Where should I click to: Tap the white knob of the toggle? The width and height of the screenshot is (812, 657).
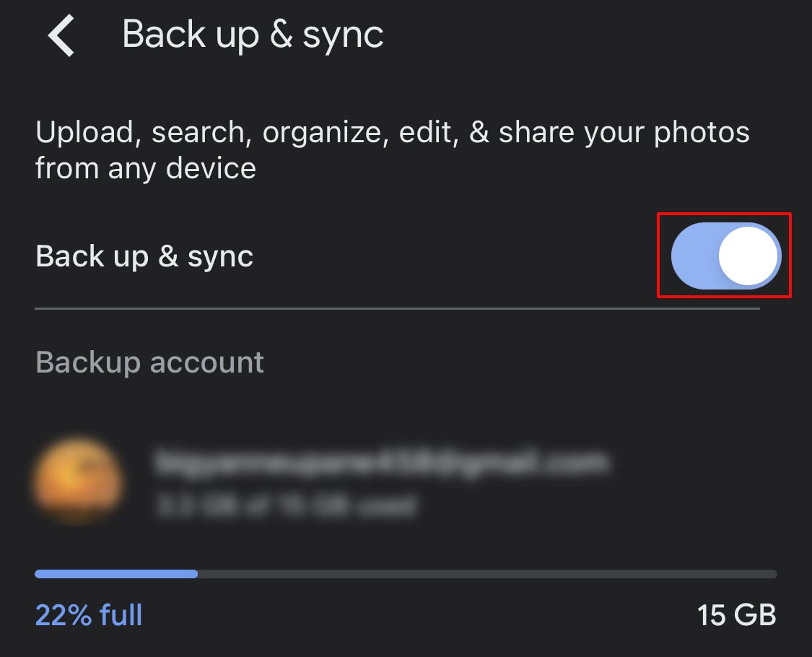point(748,256)
